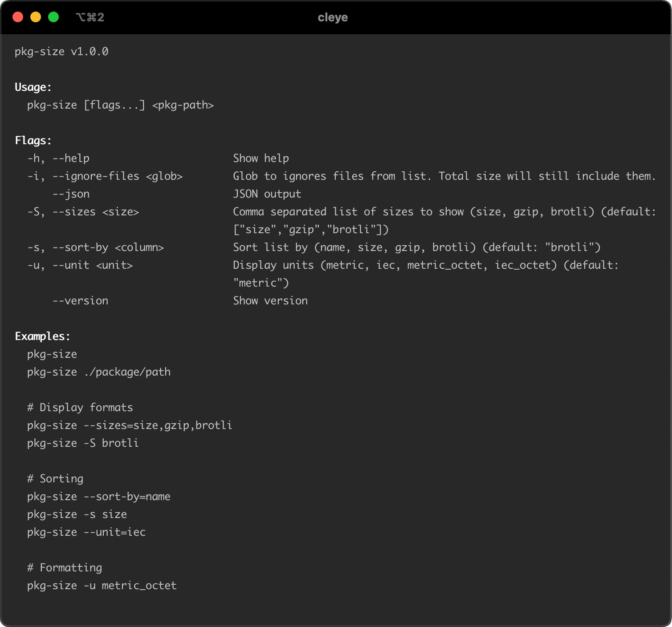Click the '-s, --sort-by <column>' flag

96,247
